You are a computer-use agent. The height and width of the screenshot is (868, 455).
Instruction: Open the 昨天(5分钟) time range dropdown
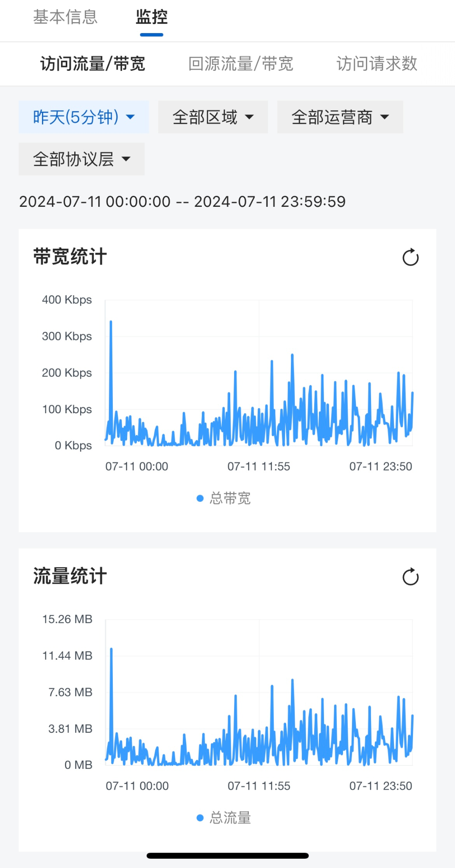tap(84, 117)
